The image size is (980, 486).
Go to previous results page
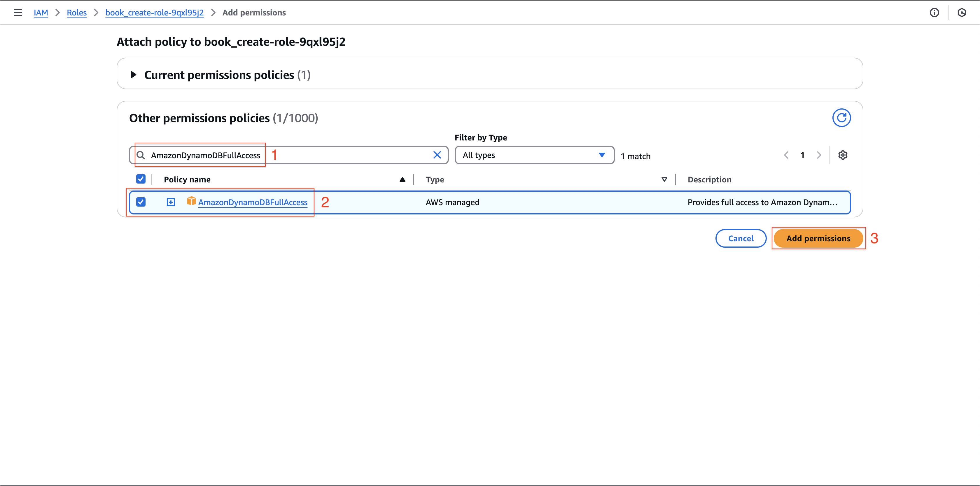point(786,155)
